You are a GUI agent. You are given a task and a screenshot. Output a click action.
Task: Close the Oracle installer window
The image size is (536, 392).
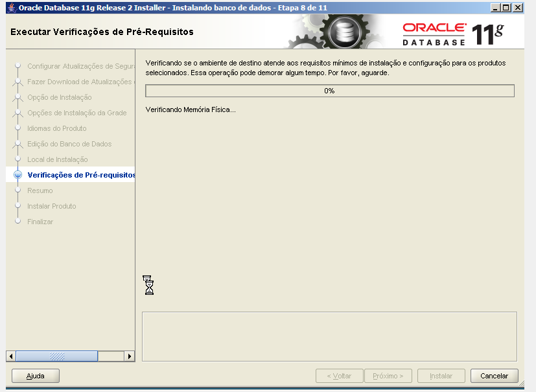click(x=519, y=8)
